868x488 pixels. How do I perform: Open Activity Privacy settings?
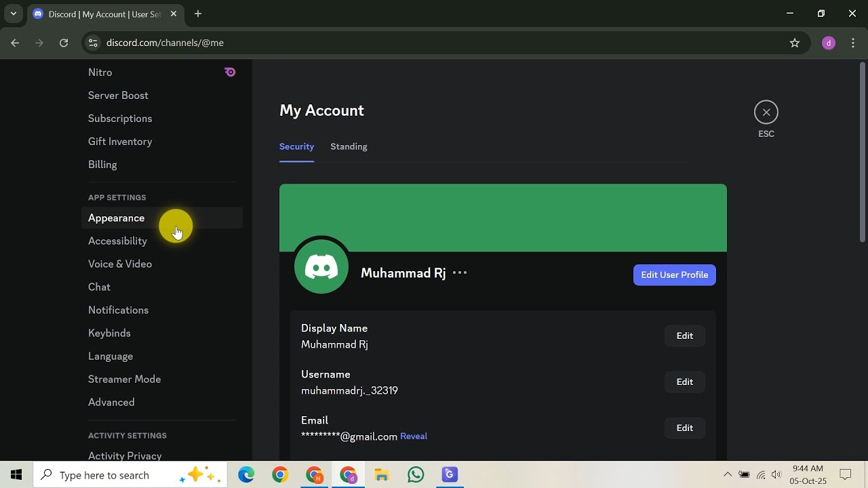pos(162,455)
